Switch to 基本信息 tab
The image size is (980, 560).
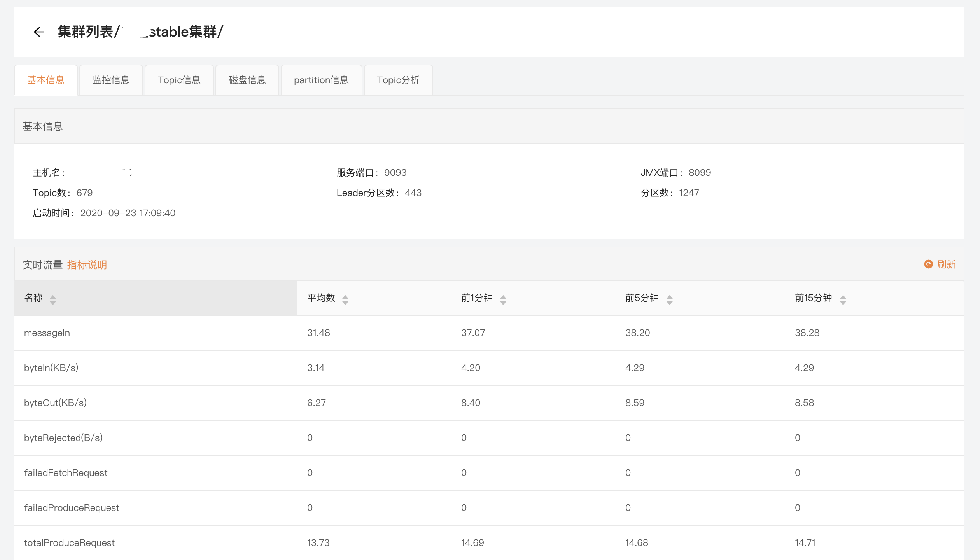tap(46, 80)
